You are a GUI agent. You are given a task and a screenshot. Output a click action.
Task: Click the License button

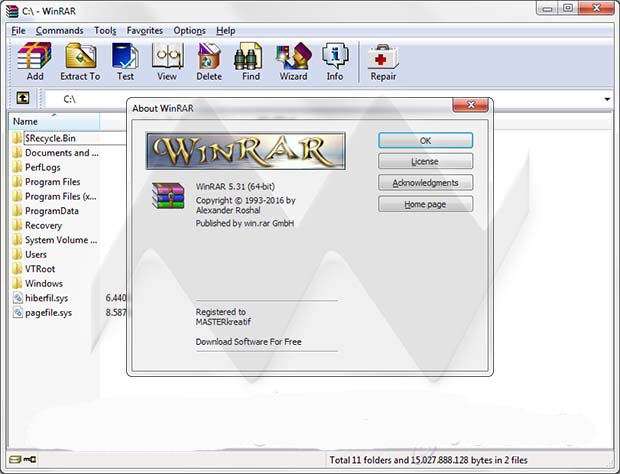tap(425, 161)
